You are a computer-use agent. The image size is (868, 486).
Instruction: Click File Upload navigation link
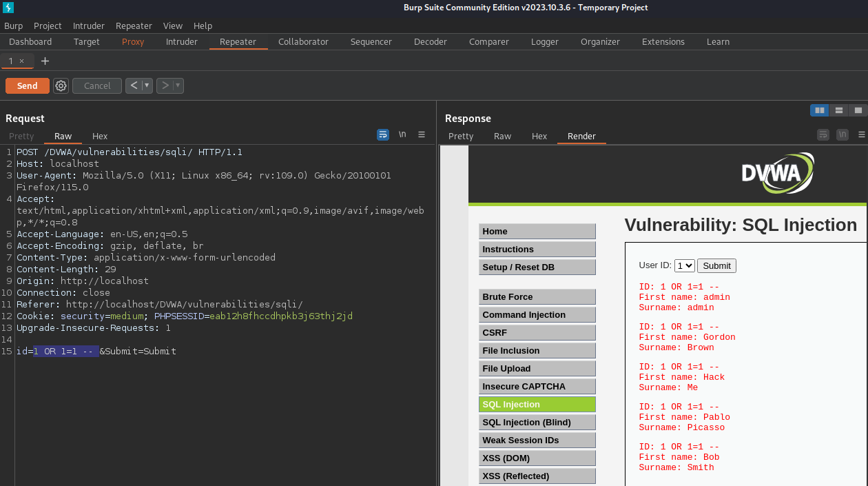click(x=537, y=368)
